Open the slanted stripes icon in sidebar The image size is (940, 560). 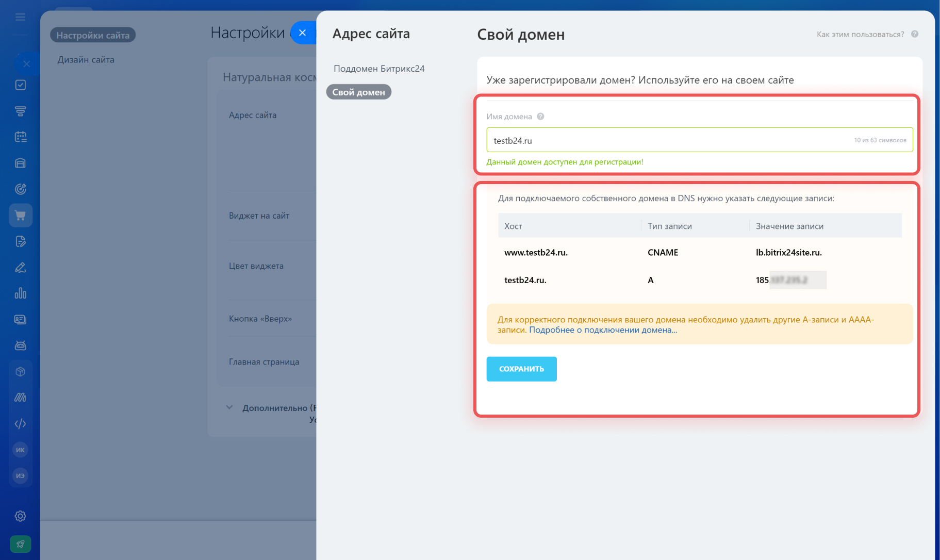click(x=21, y=398)
